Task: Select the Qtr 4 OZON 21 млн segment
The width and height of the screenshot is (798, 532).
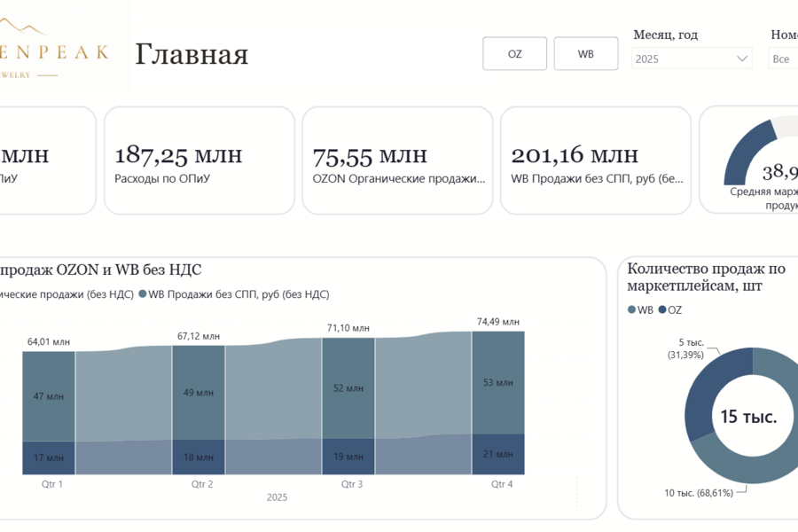Action: tap(498, 454)
